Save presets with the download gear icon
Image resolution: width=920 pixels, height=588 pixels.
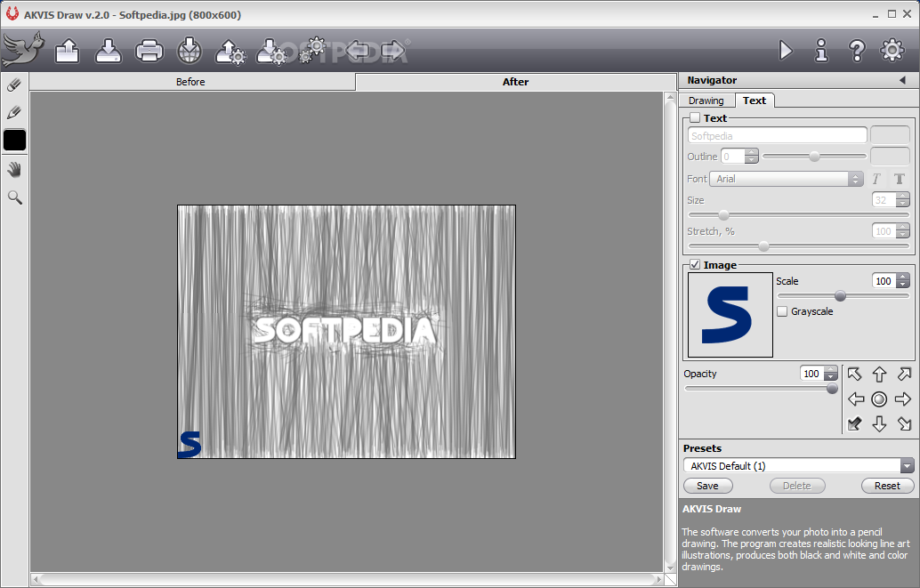tap(271, 52)
